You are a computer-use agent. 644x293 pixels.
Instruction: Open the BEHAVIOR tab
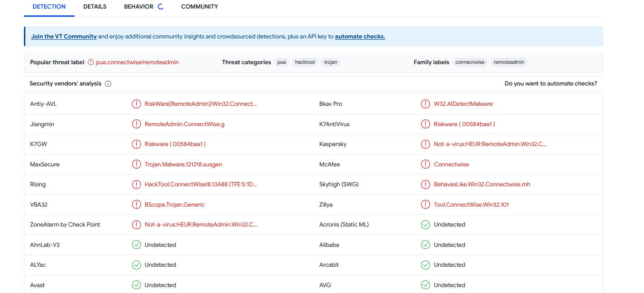[139, 7]
